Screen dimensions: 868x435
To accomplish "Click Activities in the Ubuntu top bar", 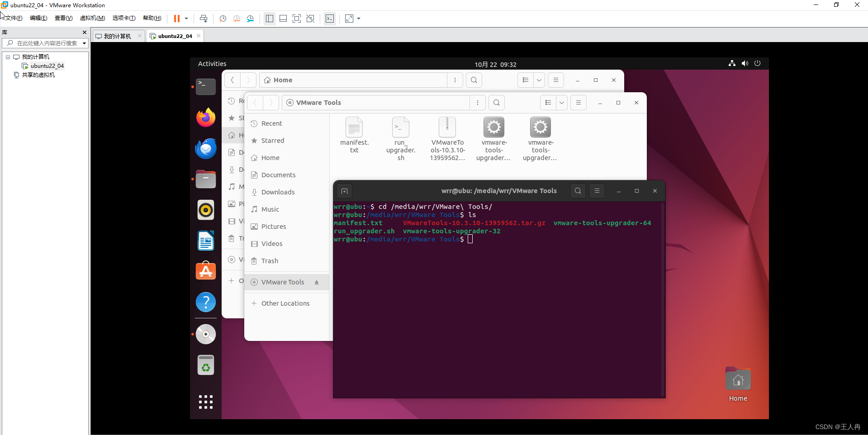I will [212, 64].
